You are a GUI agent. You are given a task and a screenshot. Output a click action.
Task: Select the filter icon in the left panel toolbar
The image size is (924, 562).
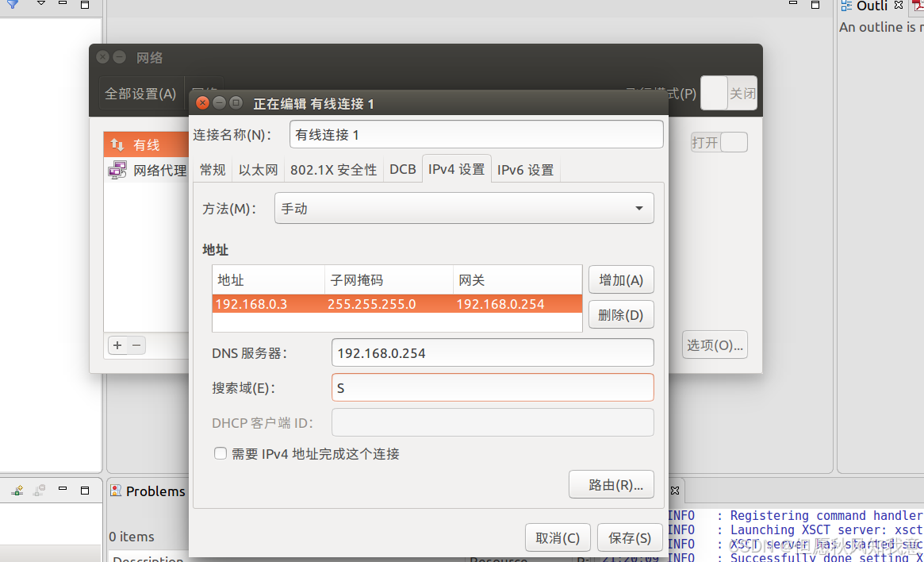(11, 4)
